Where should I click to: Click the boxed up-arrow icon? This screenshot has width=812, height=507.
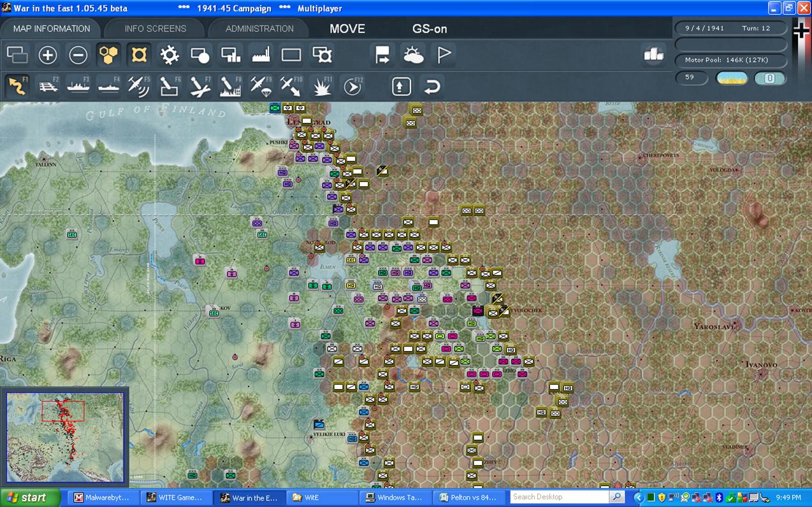[401, 86]
